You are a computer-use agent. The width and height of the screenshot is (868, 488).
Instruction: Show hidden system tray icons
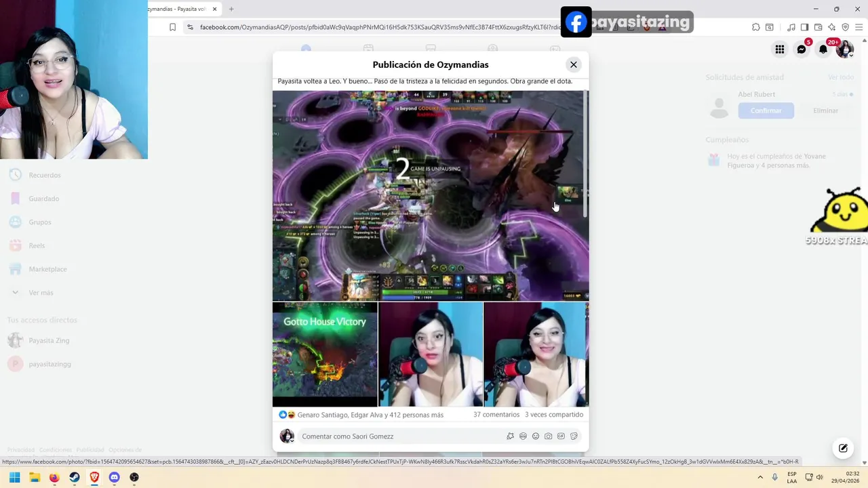760,477
